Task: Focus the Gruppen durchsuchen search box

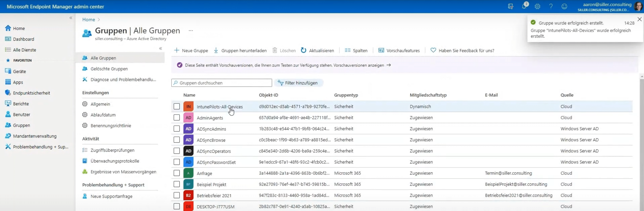Action: point(222,83)
